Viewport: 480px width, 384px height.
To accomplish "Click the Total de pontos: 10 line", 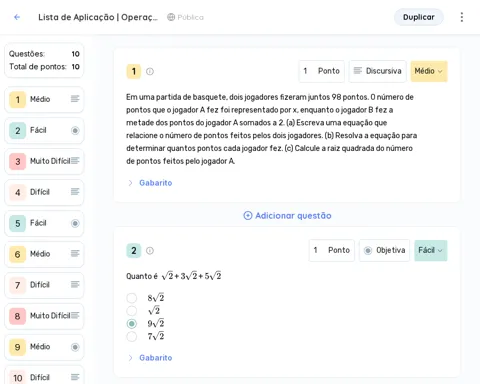I will (x=44, y=67).
